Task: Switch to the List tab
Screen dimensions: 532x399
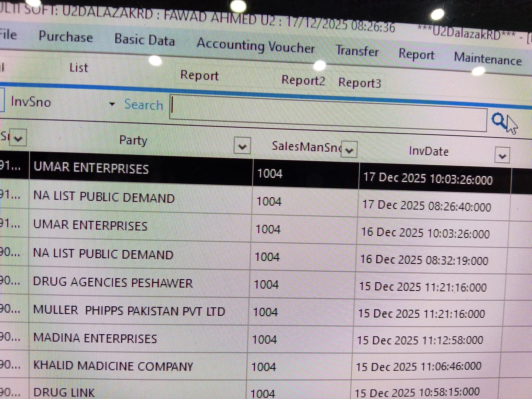Action: click(79, 68)
